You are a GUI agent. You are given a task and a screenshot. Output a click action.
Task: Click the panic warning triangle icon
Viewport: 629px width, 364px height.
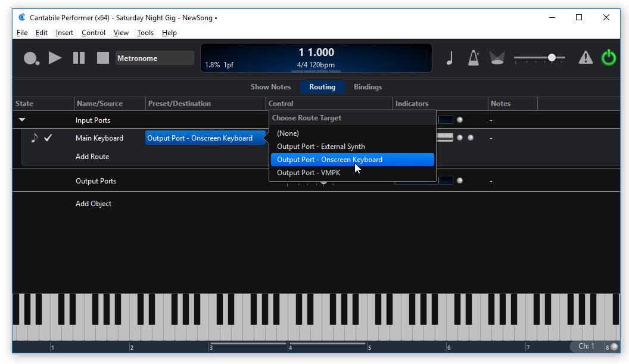click(x=586, y=58)
